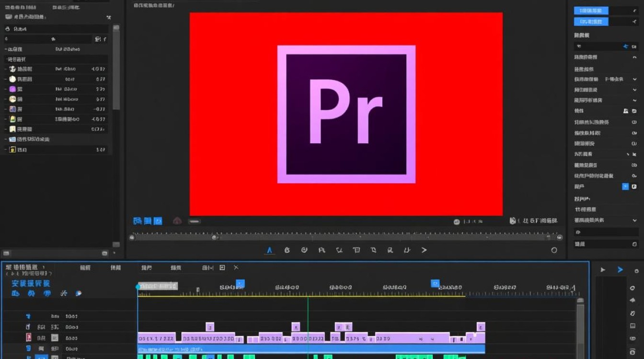Click the white icon beside small blue square

tap(634, 186)
